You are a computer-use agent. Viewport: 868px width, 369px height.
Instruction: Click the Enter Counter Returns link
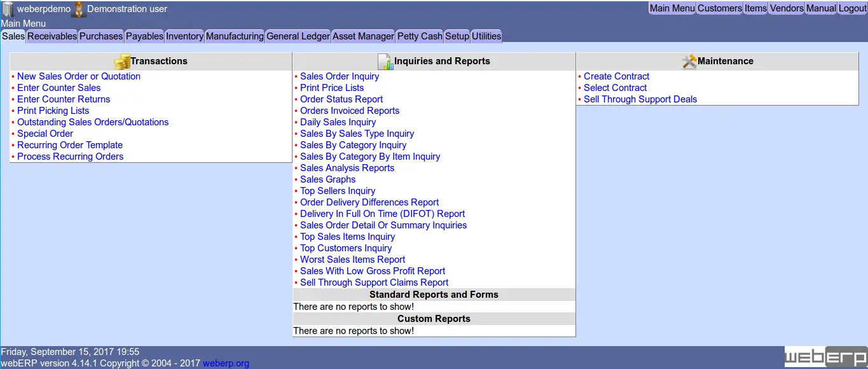coord(64,99)
